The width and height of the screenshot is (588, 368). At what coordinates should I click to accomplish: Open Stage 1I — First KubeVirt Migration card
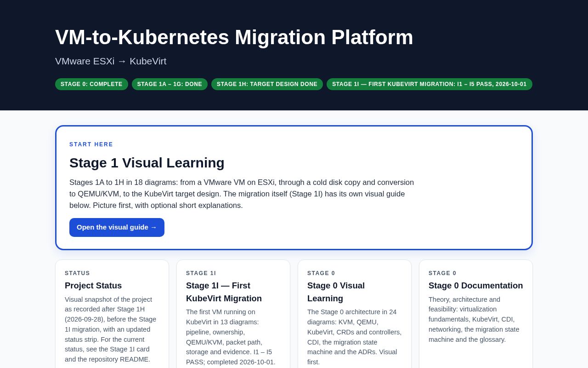pos(233,314)
